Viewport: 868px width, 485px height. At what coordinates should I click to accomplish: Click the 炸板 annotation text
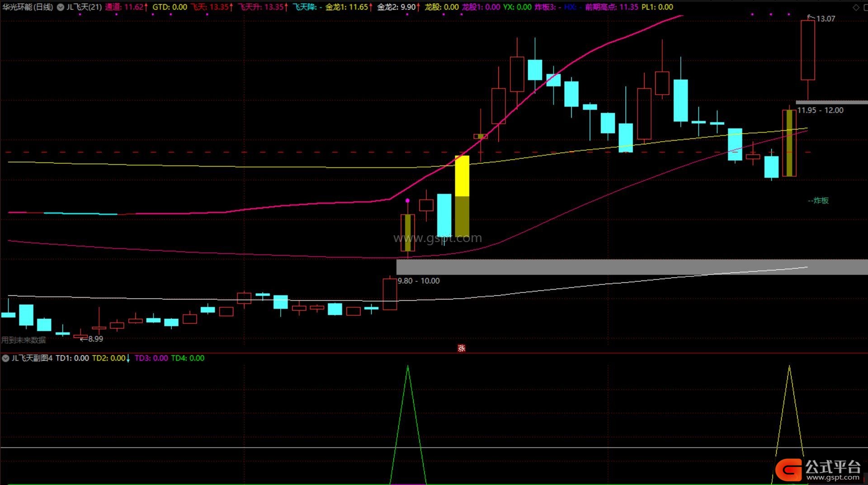click(821, 200)
